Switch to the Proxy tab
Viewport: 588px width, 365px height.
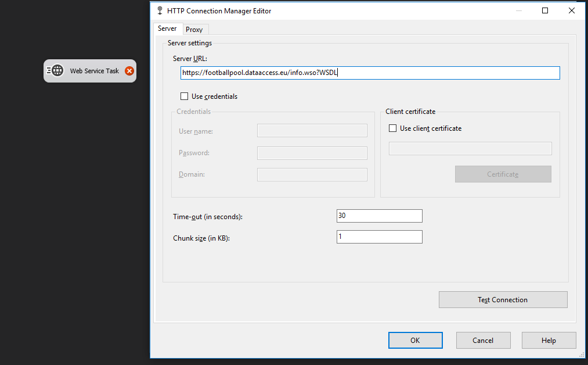click(194, 30)
